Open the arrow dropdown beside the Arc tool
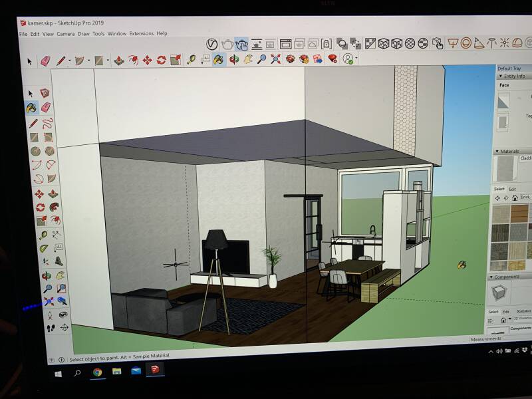Image resolution: width=532 pixels, height=399 pixels. point(89,61)
